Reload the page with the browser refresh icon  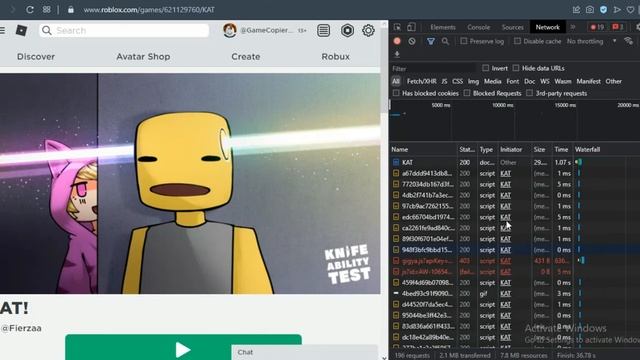(30, 9)
